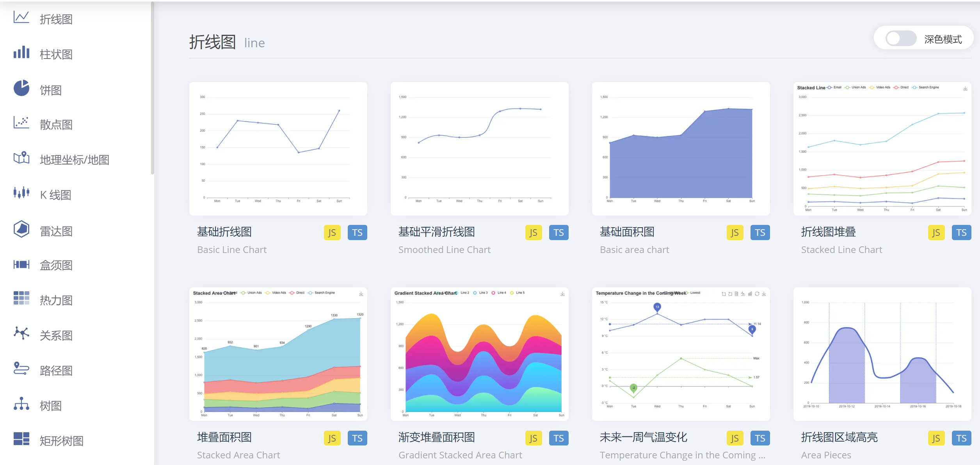Select the pie chart icon

pos(21,88)
